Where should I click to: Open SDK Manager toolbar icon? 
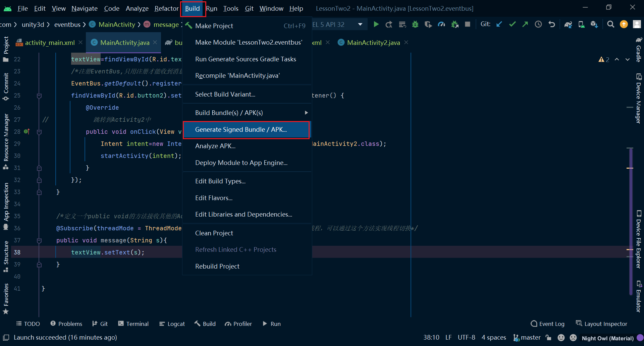pyautogui.click(x=594, y=24)
